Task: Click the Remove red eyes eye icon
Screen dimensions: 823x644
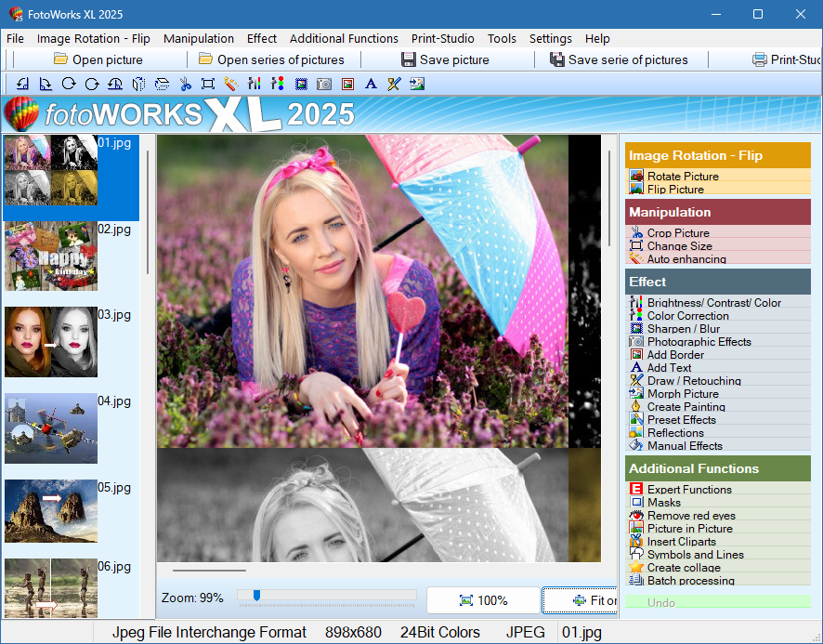Action: pyautogui.click(x=636, y=516)
